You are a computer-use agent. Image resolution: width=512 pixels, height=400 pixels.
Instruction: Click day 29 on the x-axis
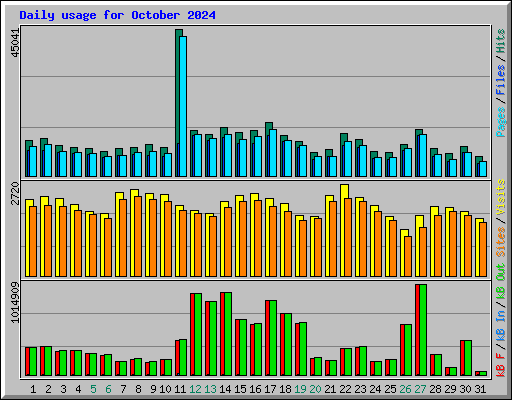[x=450, y=389]
